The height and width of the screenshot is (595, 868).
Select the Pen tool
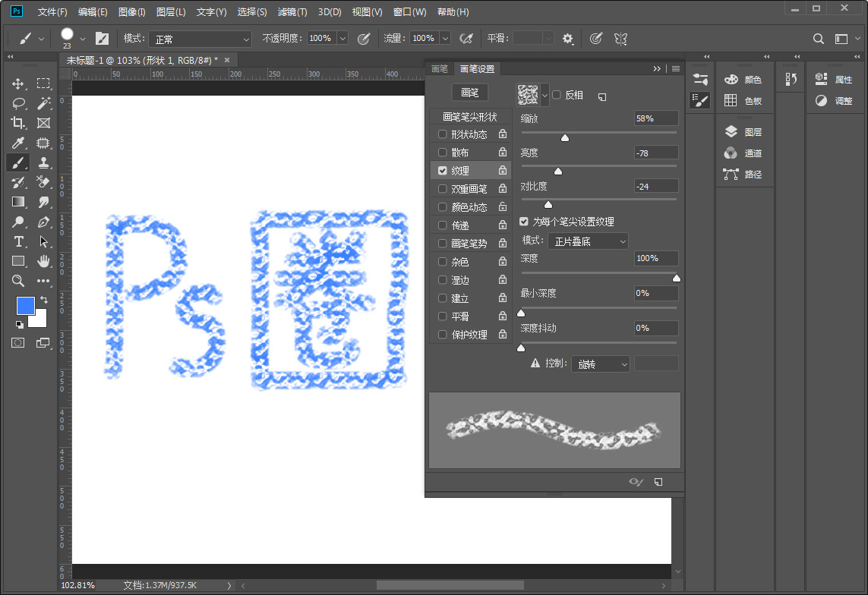pos(43,222)
